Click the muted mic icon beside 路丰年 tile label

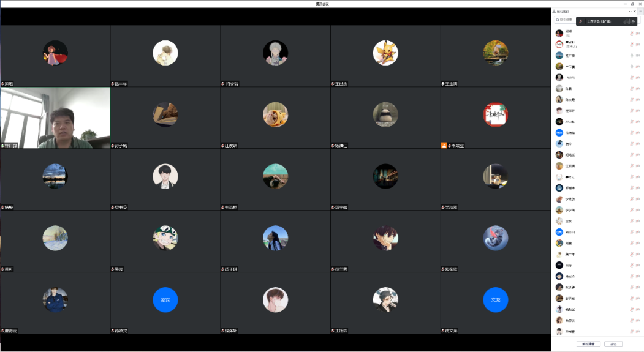[x=113, y=84]
